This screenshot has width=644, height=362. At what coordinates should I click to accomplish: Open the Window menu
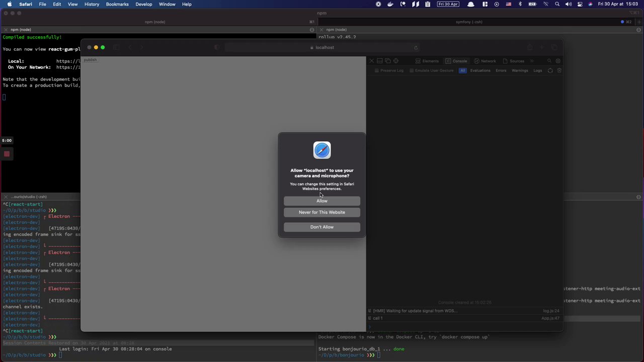tap(167, 4)
